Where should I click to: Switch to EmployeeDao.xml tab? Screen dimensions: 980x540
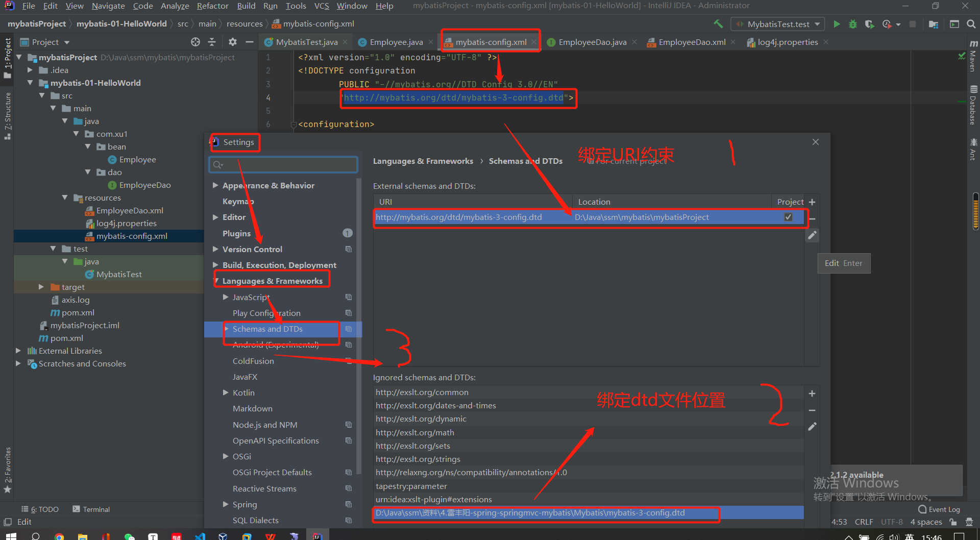click(692, 42)
